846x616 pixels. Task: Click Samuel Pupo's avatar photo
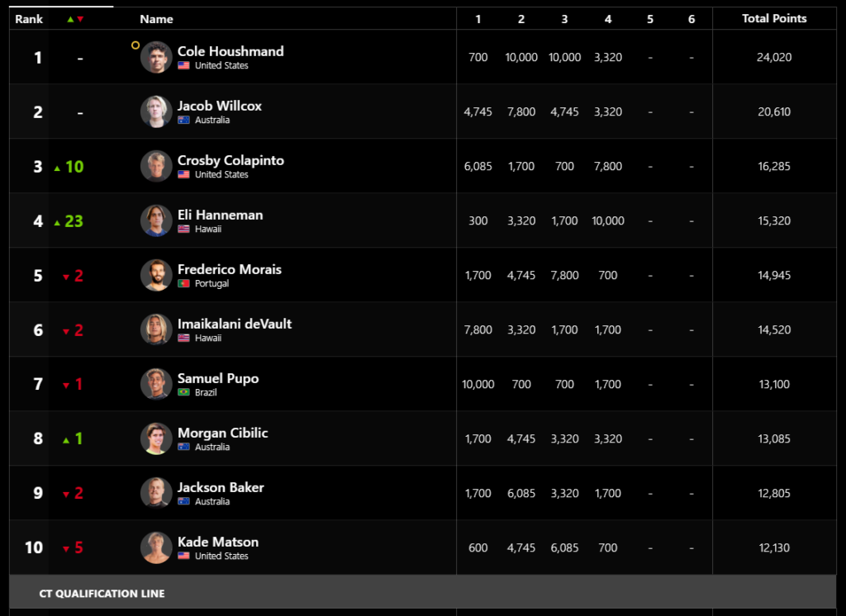[x=156, y=384]
